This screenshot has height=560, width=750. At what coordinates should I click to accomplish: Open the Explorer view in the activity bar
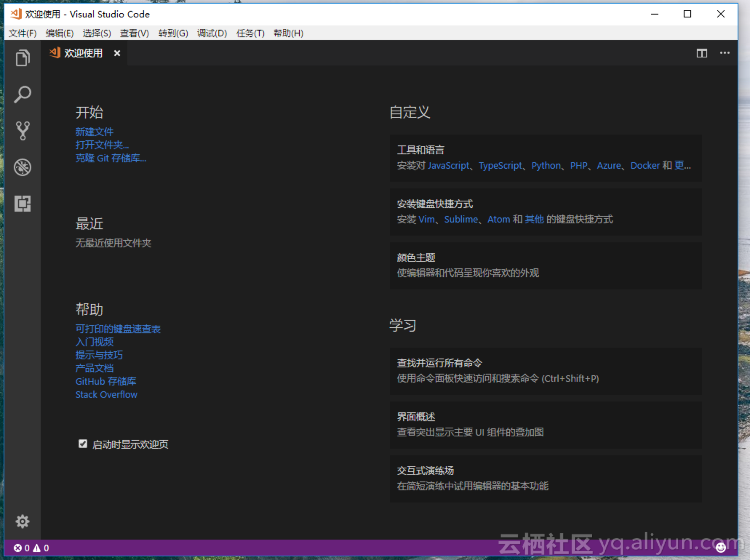click(23, 57)
